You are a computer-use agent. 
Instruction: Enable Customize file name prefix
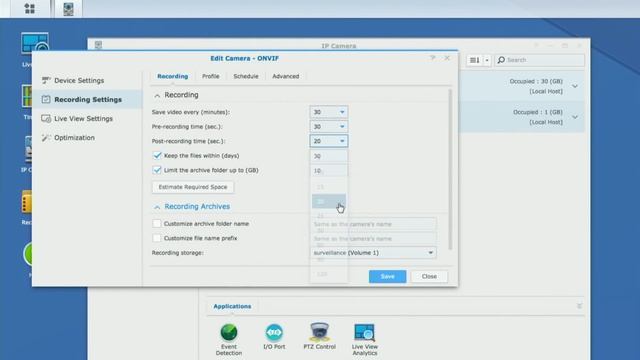(x=157, y=238)
